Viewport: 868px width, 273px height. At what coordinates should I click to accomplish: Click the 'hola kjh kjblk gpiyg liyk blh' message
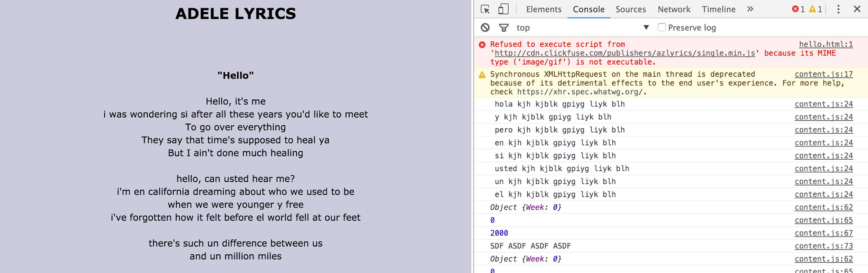point(559,104)
